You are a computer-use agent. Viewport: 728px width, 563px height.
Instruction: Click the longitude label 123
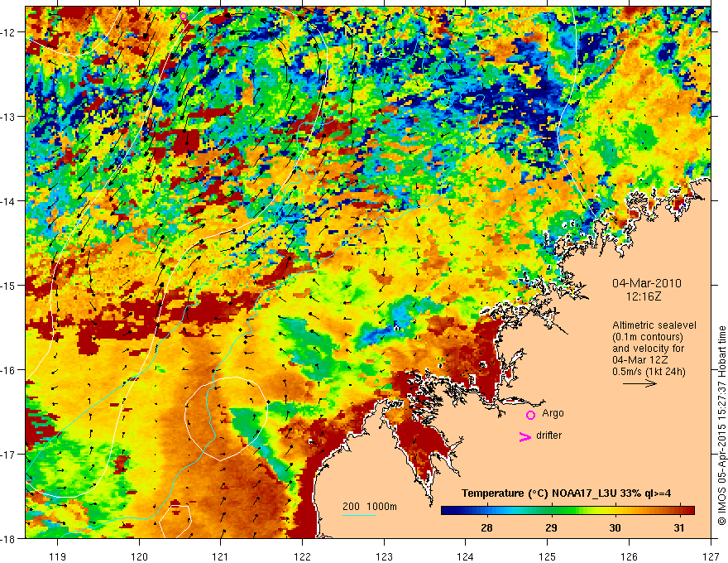384,556
